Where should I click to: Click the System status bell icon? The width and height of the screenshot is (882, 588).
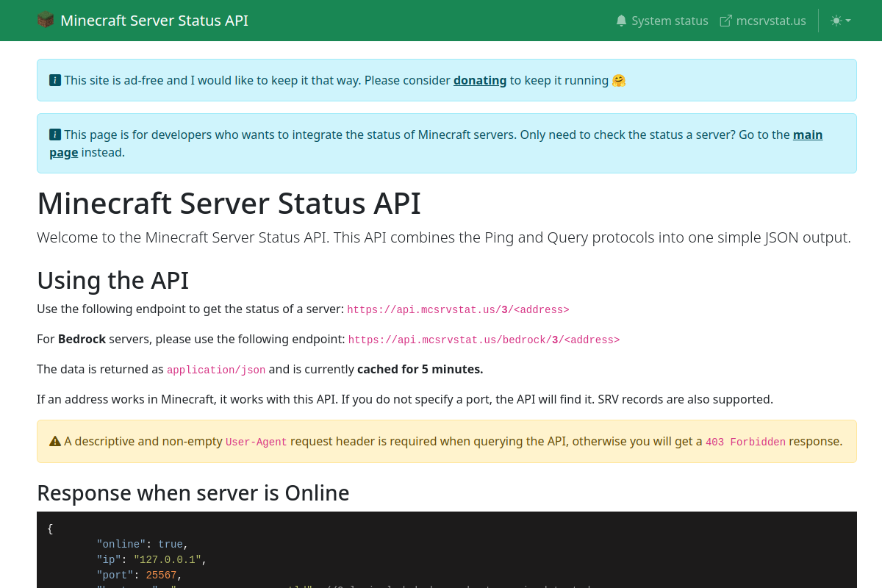[x=622, y=21]
